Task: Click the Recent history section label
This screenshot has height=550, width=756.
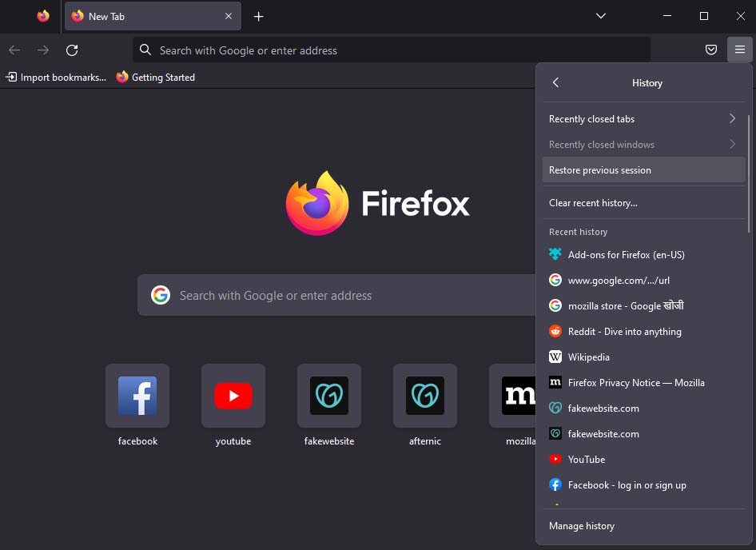Action: [578, 232]
